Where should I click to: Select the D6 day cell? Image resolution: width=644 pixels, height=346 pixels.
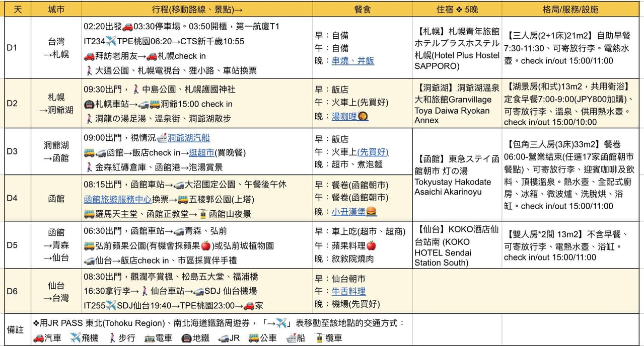click(18, 291)
